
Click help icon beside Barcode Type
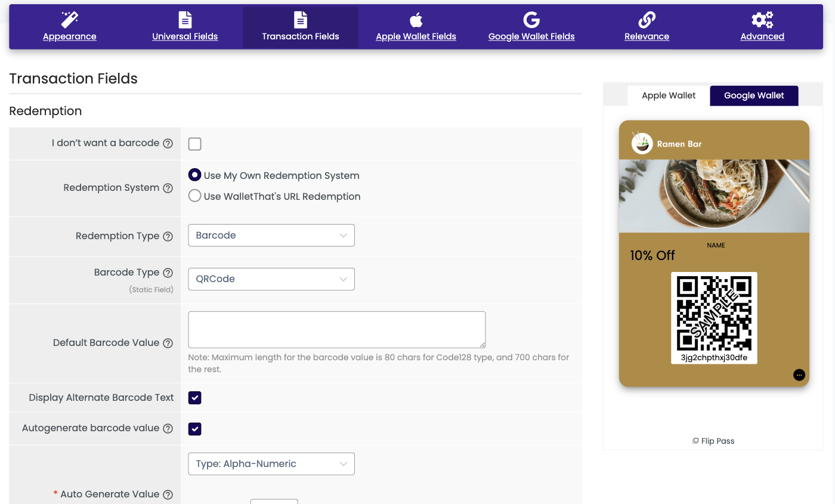168,273
